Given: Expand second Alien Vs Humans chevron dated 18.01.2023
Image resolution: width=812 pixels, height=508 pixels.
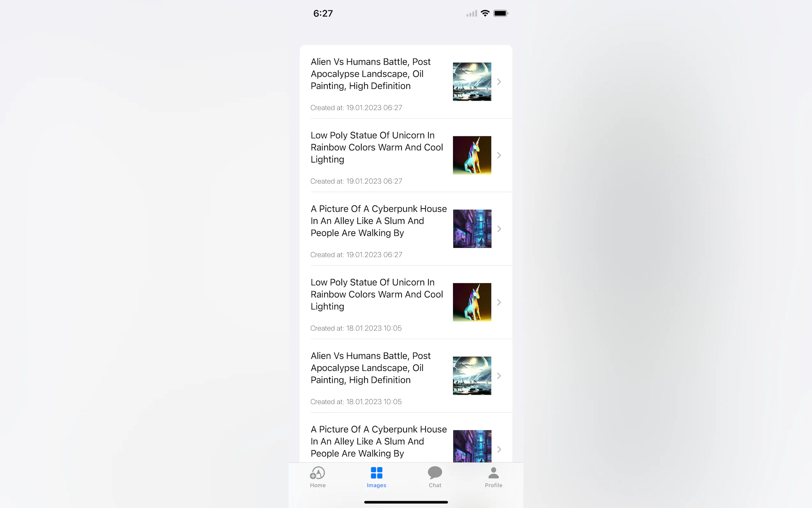Looking at the screenshot, I should (x=499, y=376).
